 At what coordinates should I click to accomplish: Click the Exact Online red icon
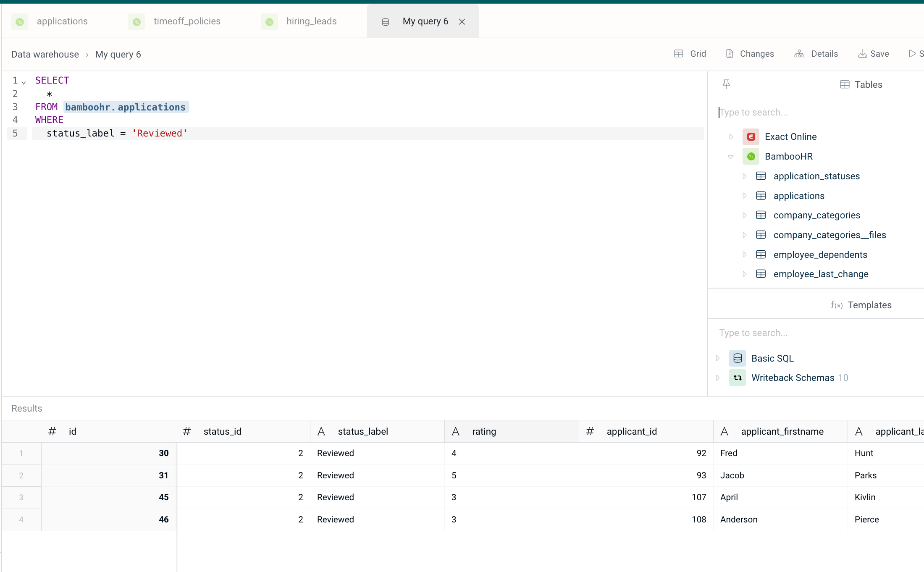pos(751,137)
